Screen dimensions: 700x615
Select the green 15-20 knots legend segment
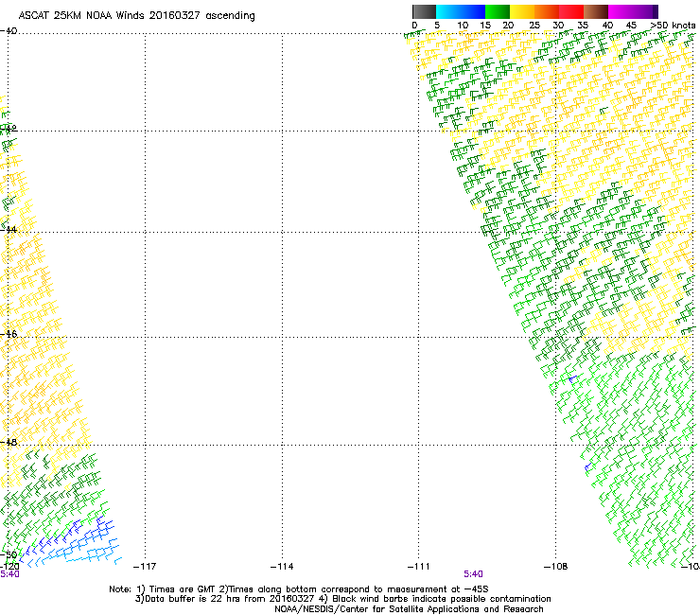pyautogui.click(x=498, y=11)
